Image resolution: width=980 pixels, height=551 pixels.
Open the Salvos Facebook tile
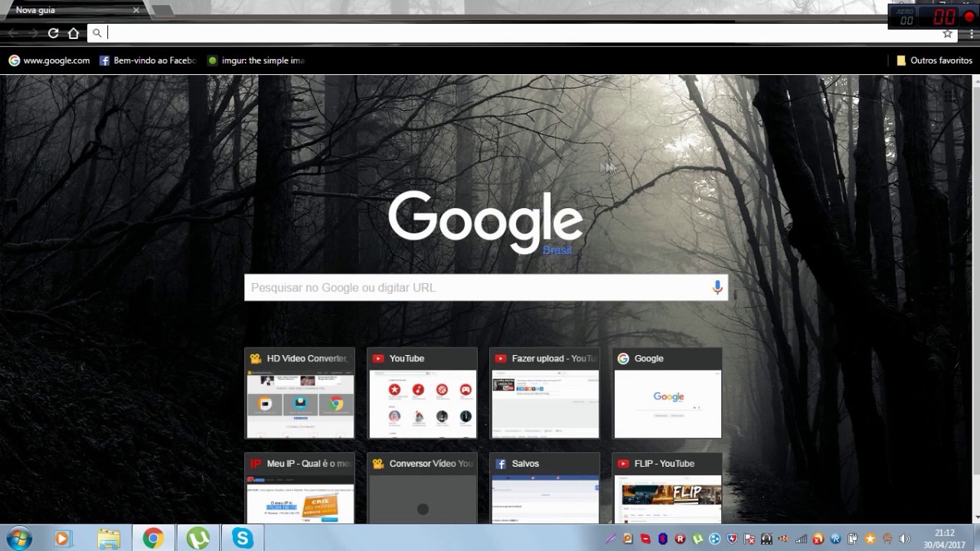pos(544,488)
